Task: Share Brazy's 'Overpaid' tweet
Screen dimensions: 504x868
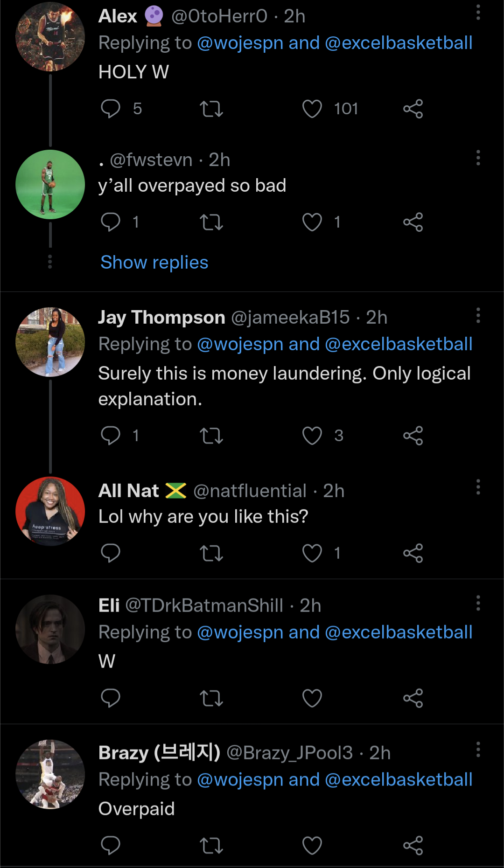Action: tap(413, 846)
